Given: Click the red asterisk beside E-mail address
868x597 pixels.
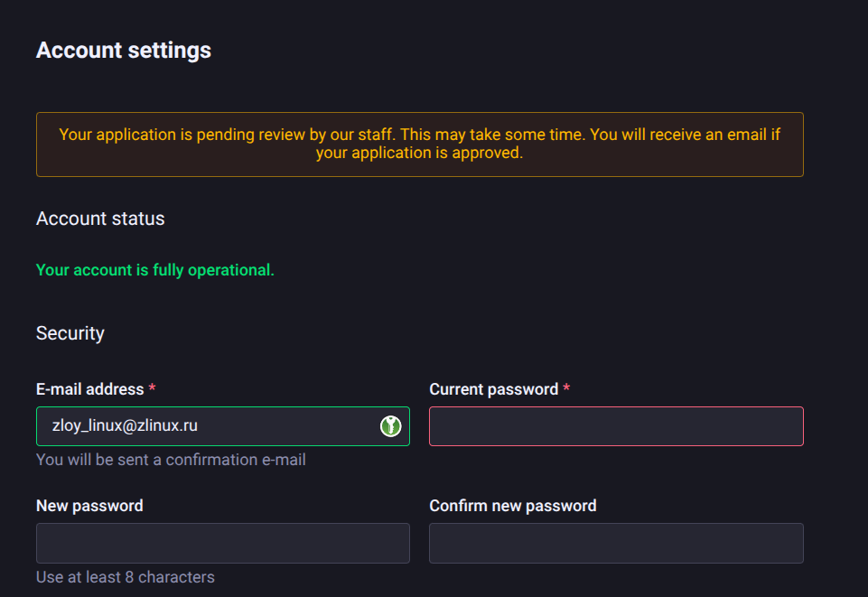Looking at the screenshot, I should [x=152, y=389].
